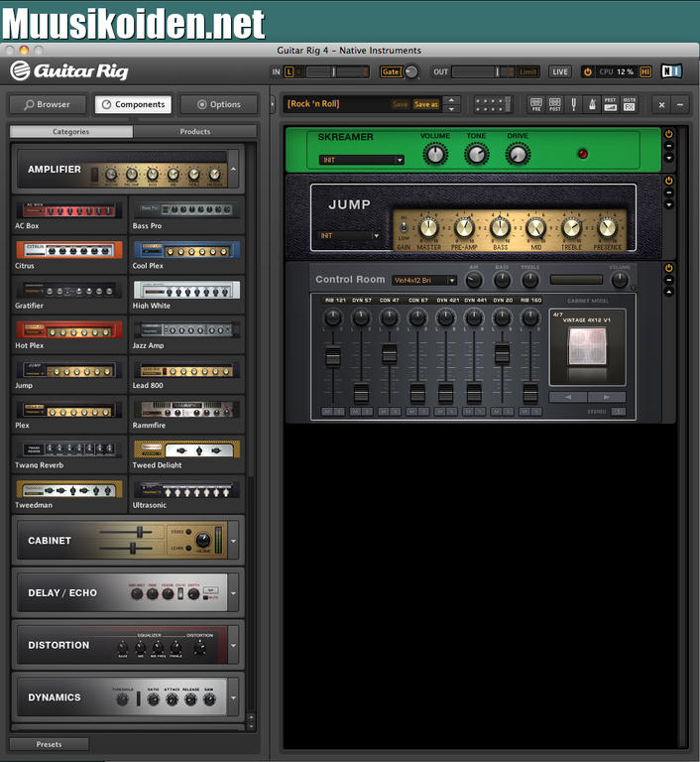
Task: Open Control Room Vint4x12 Bri preset dropdown
Action: click(424, 281)
